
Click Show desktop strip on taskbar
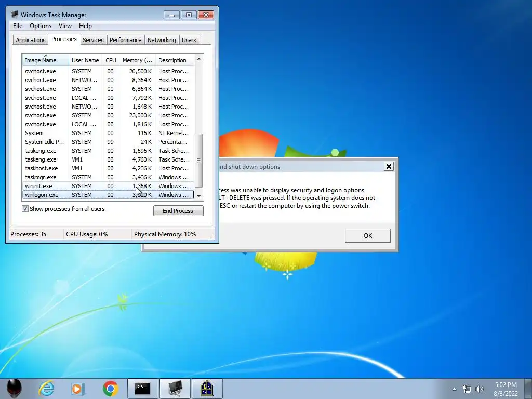pyautogui.click(x=529, y=389)
